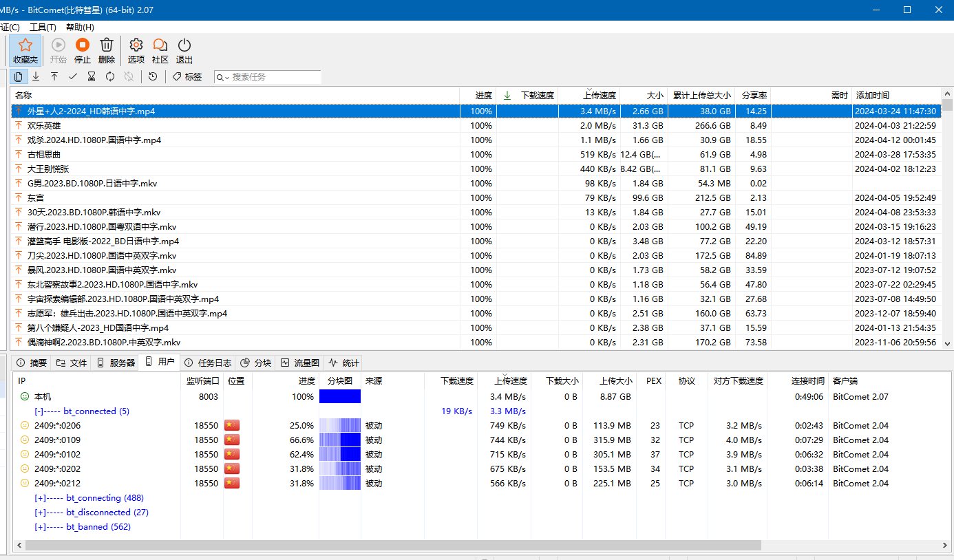954x560 pixels.
Task: Open the 帮助(H) menu
Action: click(80, 27)
